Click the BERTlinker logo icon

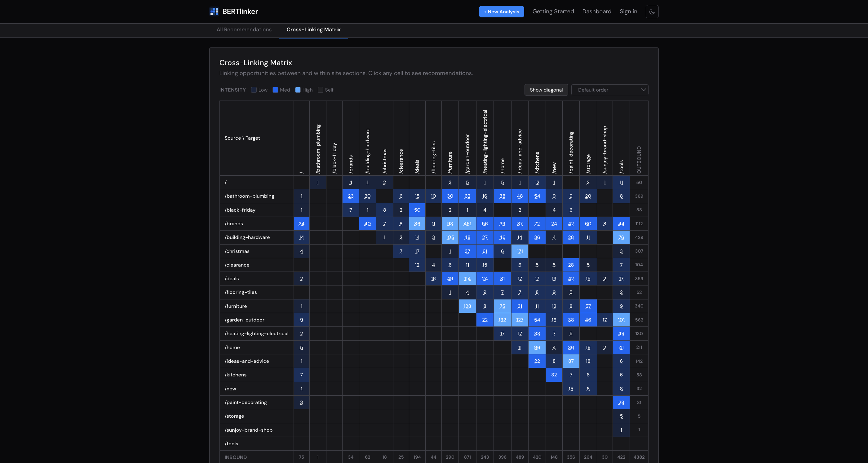tap(214, 11)
